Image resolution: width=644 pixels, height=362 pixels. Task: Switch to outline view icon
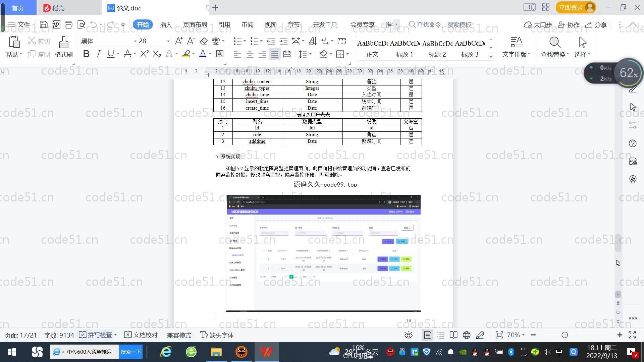tap(441, 335)
